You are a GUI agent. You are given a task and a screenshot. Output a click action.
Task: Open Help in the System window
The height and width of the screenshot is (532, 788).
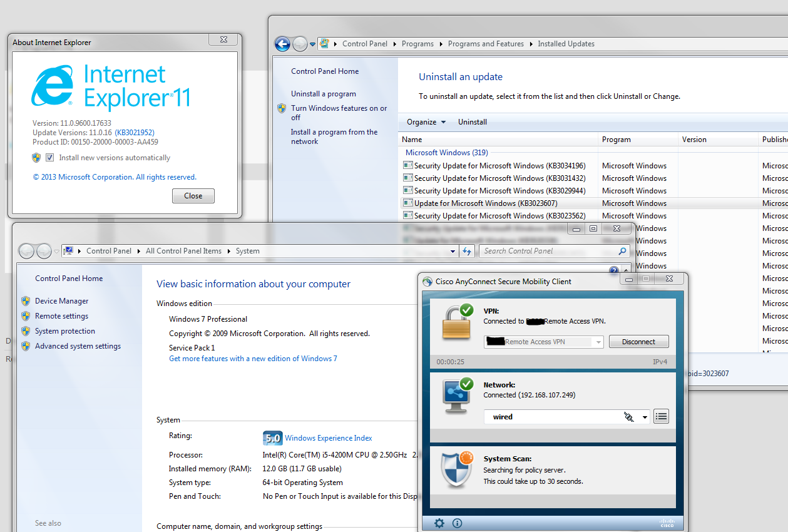(x=614, y=270)
